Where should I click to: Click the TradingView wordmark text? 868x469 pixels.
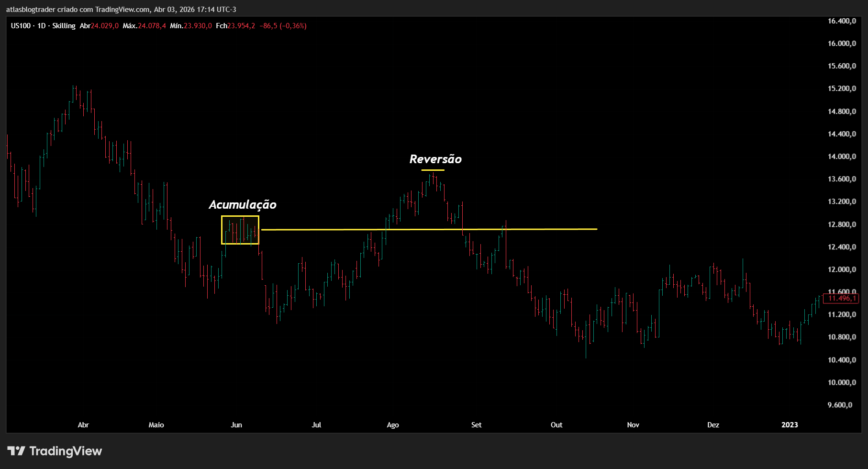[66, 451]
